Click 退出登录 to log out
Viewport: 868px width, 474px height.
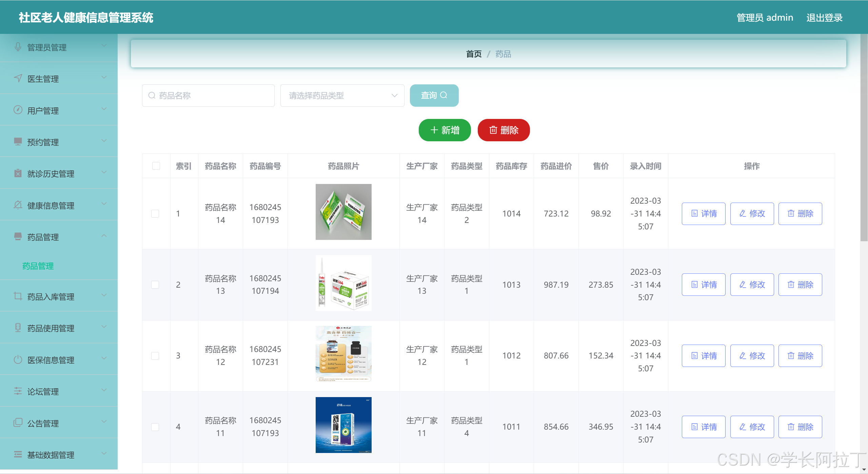coord(824,18)
